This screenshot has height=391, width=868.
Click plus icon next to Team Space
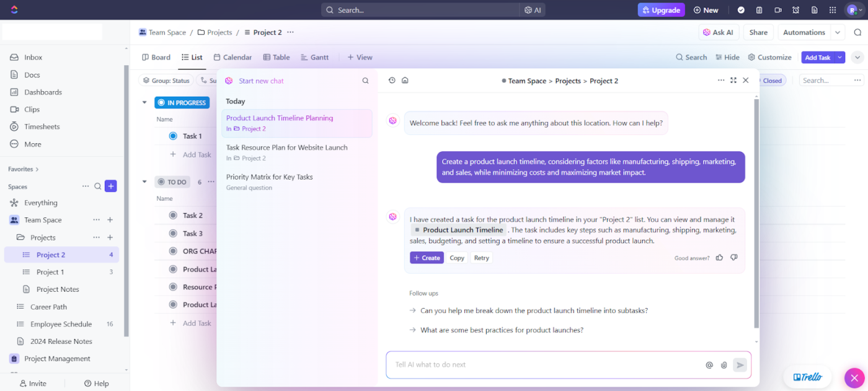(x=110, y=220)
